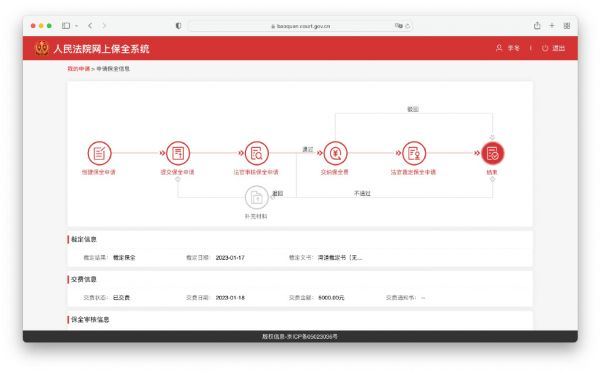The image size is (600, 372).
Task: Click the filled red 结束 step icon
Action: (x=492, y=153)
